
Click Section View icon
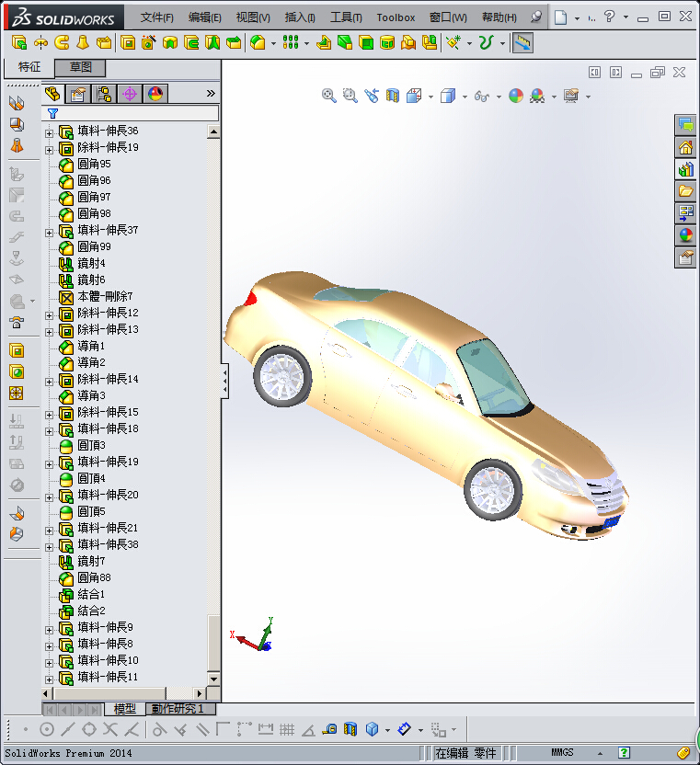[x=393, y=96]
